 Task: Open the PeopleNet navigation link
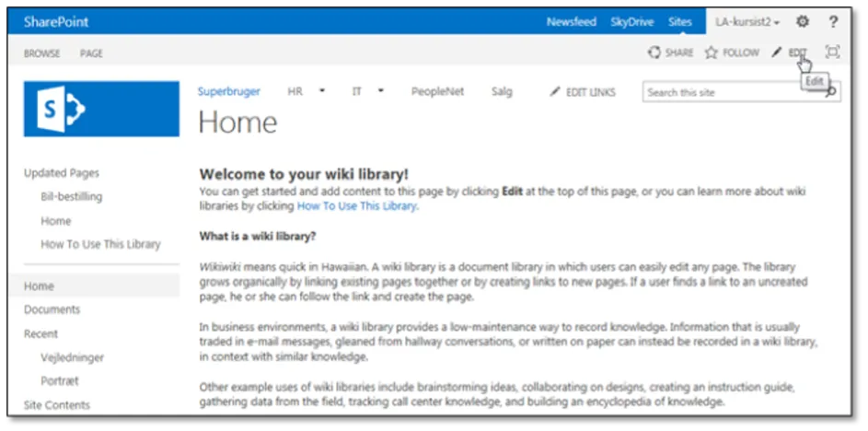point(437,92)
